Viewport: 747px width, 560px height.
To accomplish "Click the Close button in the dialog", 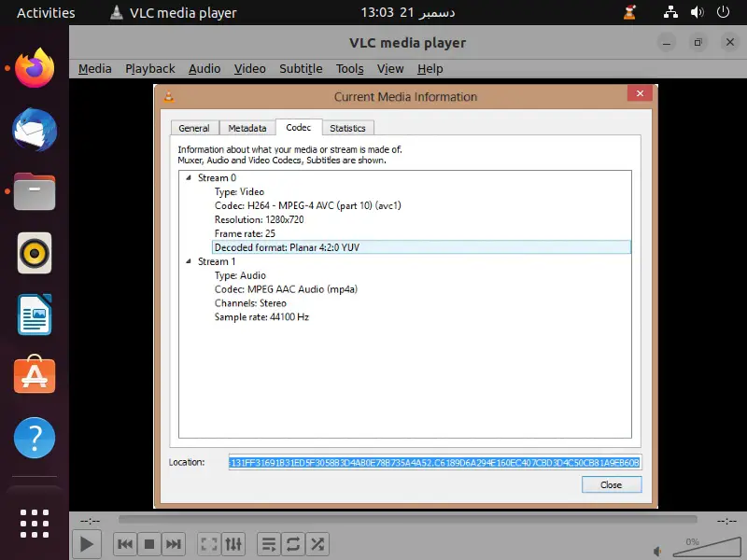I will click(612, 484).
